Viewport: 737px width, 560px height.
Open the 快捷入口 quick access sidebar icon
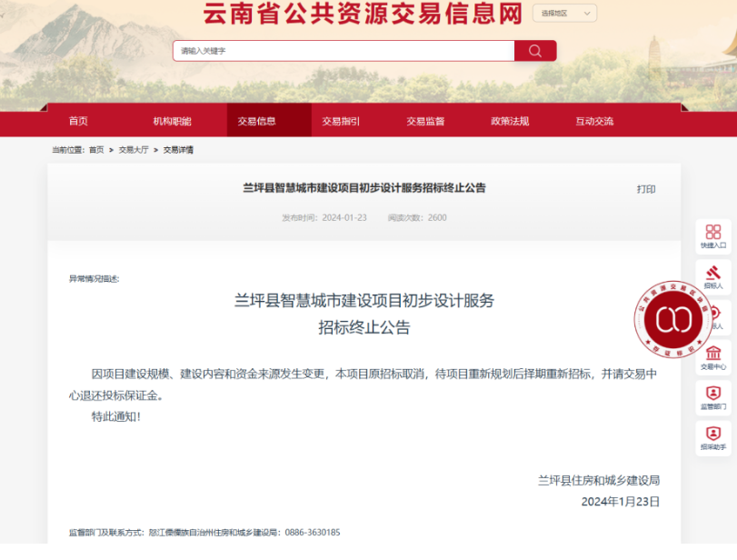(713, 235)
